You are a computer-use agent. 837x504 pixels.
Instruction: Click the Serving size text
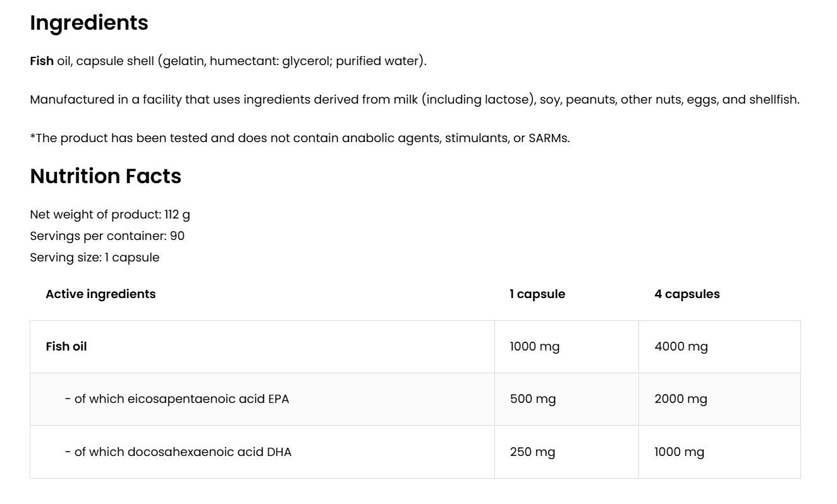[x=95, y=258]
